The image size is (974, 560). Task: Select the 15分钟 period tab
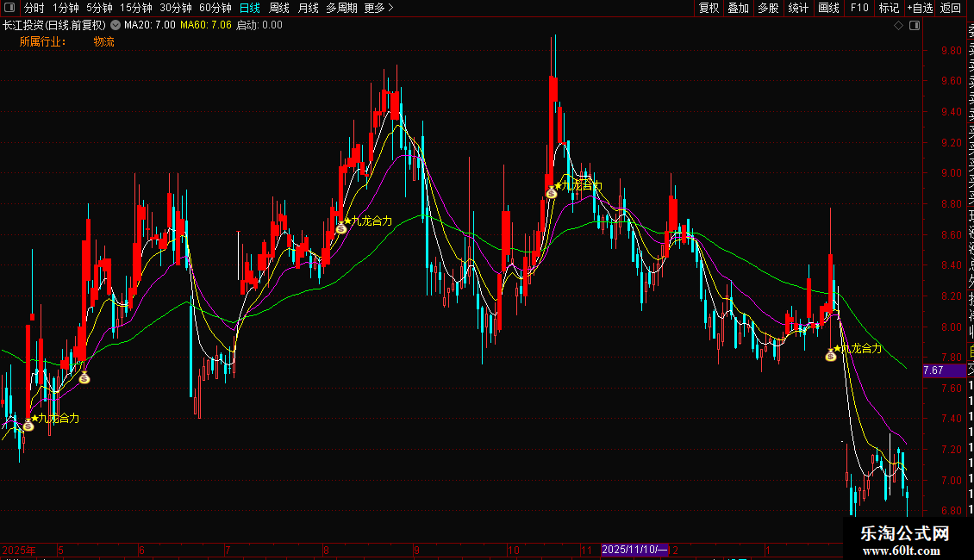tap(136, 8)
